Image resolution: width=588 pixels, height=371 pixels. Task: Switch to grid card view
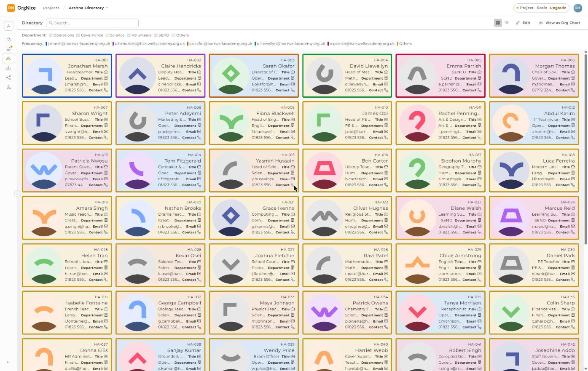click(498, 23)
